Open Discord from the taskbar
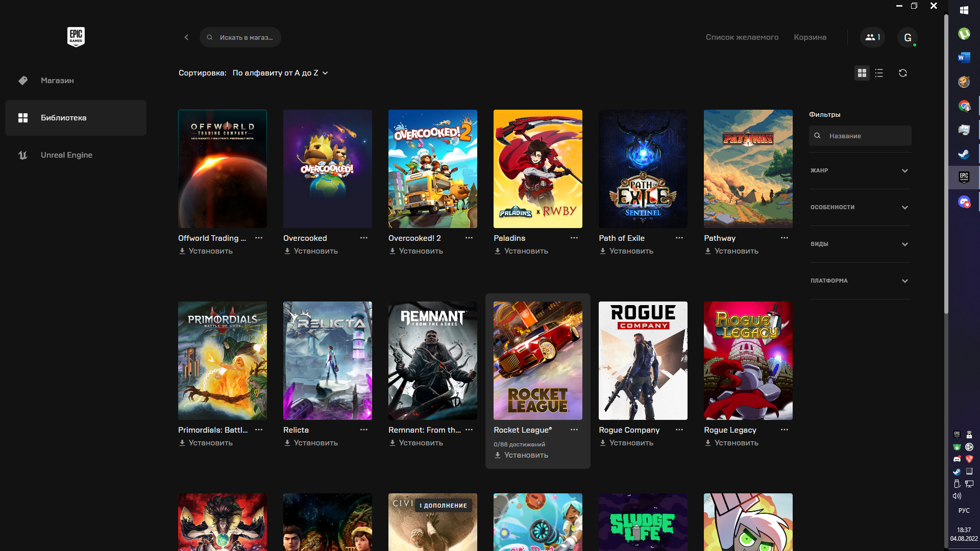Viewport: 980px width, 551px height. pyautogui.click(x=964, y=202)
